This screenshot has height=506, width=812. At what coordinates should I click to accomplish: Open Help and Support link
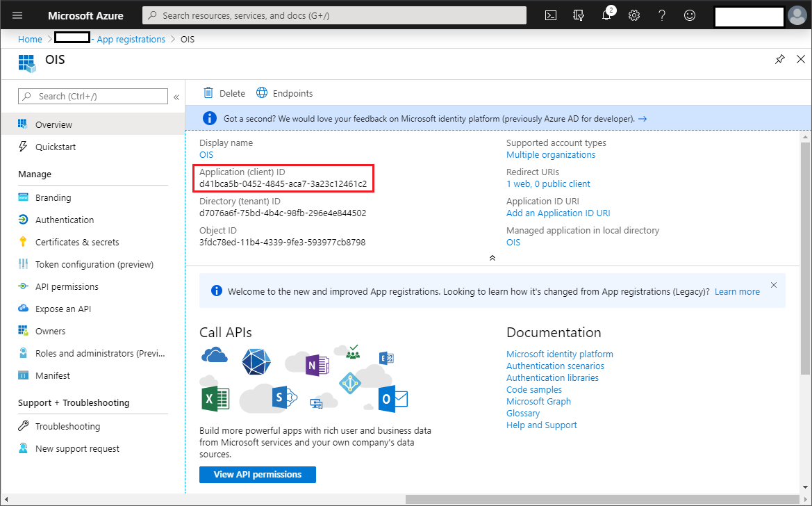click(542, 425)
